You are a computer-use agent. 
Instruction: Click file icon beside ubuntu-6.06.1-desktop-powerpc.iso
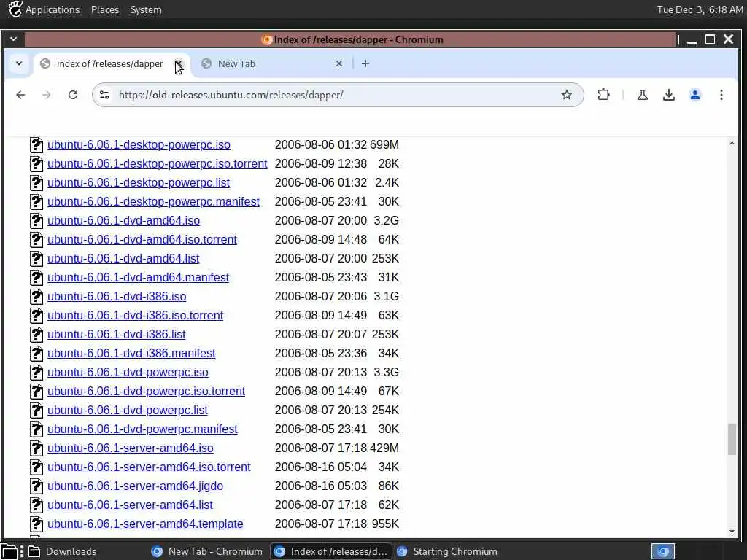click(x=36, y=145)
